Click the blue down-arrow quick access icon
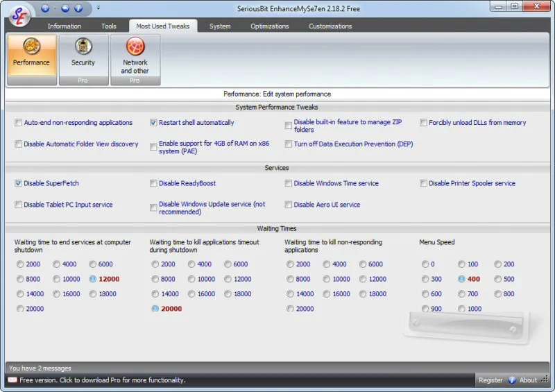Screen dimensions: 555x392 (x=45, y=8)
